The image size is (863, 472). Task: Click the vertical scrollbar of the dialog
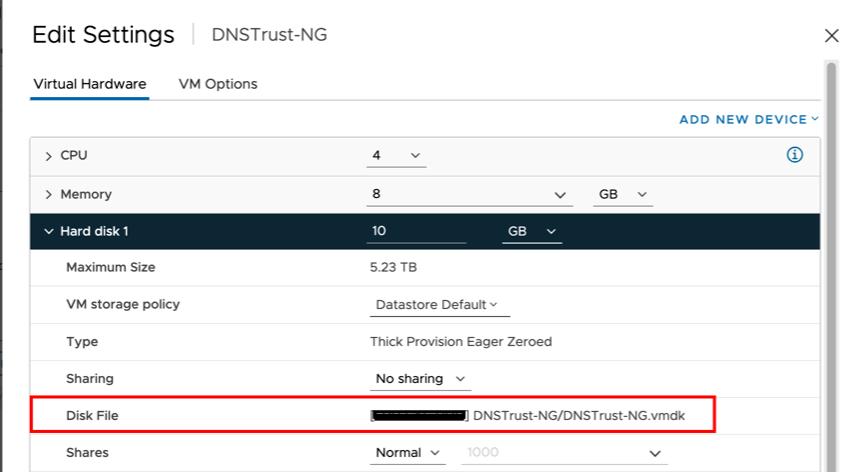[x=830, y=250]
